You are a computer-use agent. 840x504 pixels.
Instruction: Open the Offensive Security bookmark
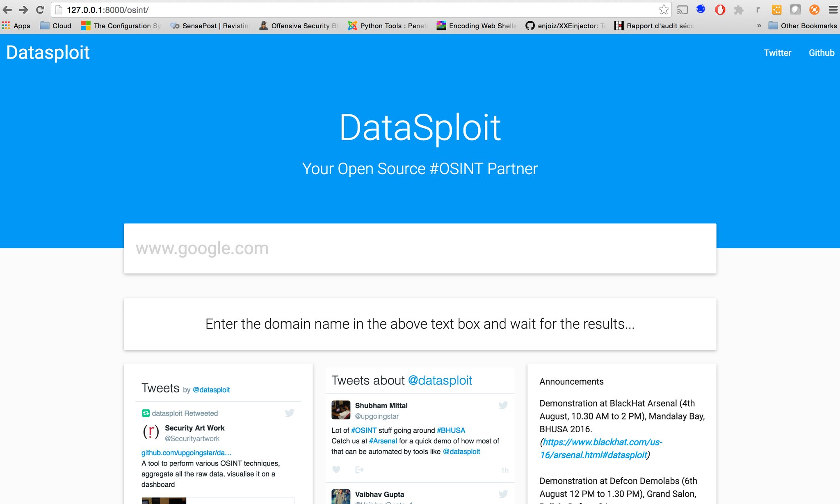pyautogui.click(x=299, y=26)
